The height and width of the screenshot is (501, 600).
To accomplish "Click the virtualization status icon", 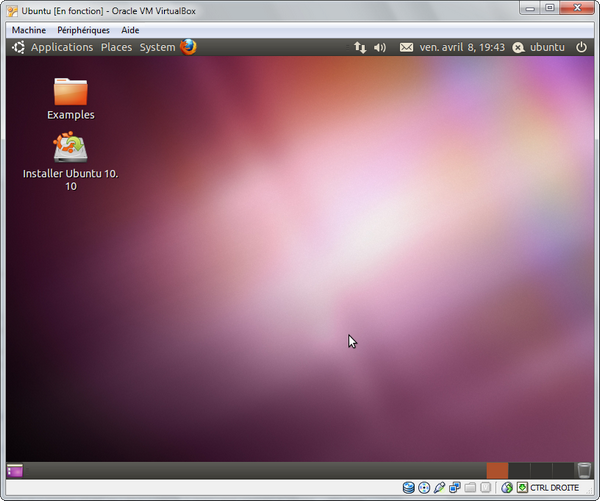I will (x=485, y=488).
